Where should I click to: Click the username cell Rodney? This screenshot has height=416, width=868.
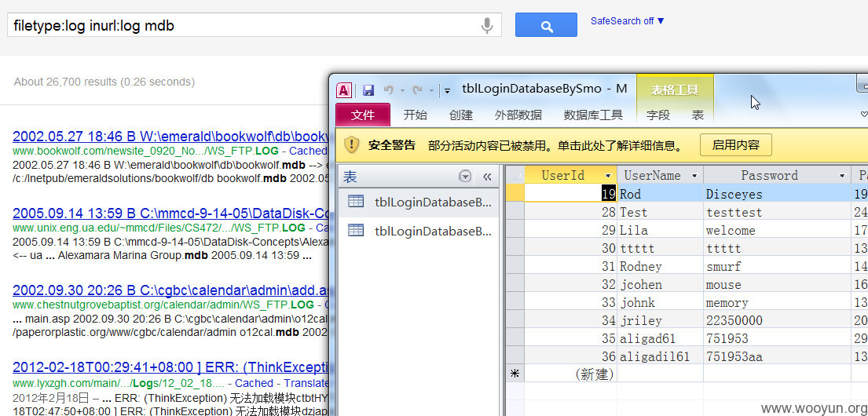tap(661, 266)
